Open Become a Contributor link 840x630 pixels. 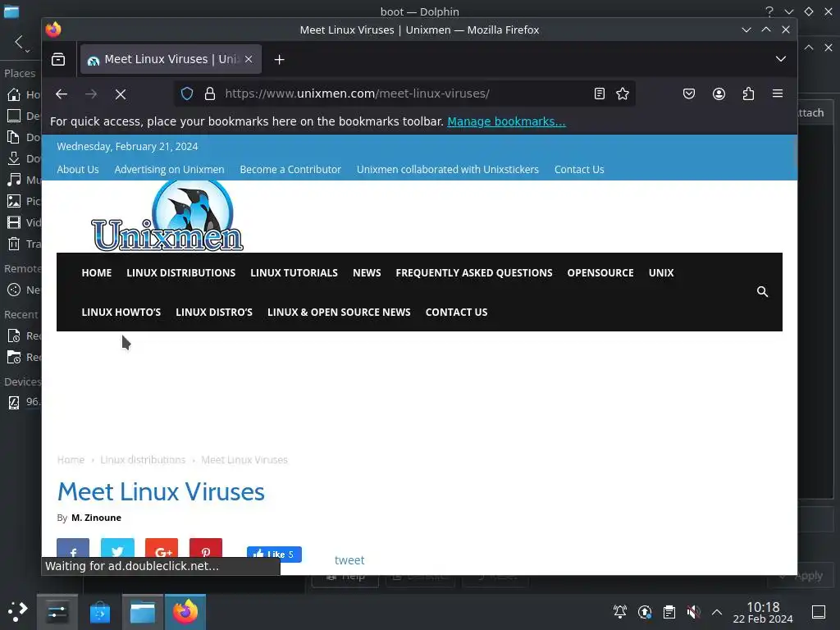(x=290, y=169)
